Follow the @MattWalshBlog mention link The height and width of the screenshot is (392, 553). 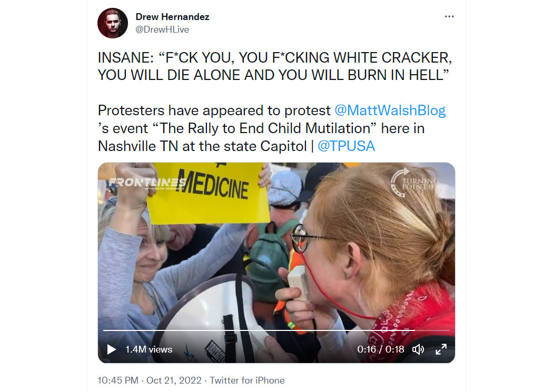click(390, 110)
